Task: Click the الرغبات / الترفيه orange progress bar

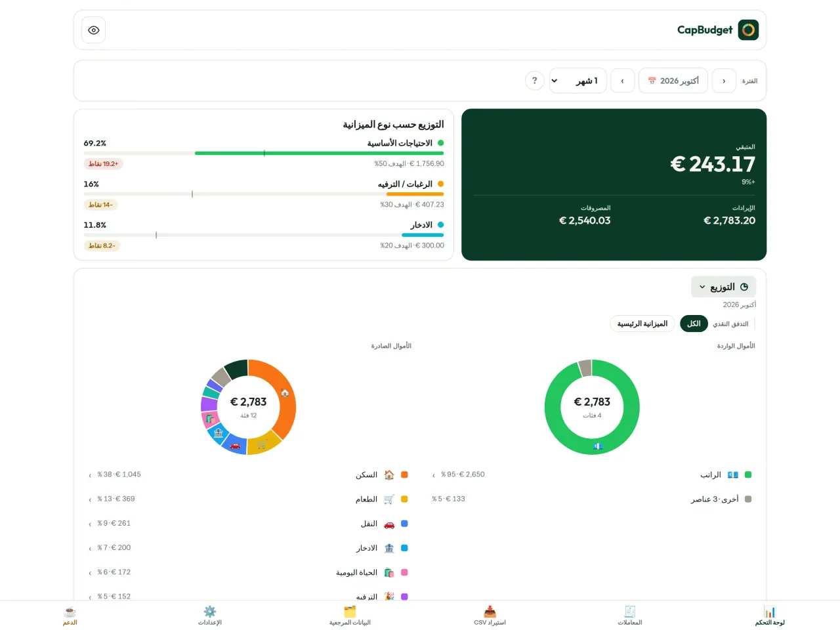Action: coord(415,194)
